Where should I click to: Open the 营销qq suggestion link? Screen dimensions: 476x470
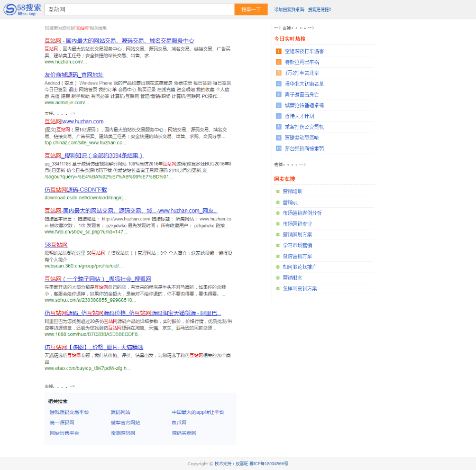[x=290, y=202]
